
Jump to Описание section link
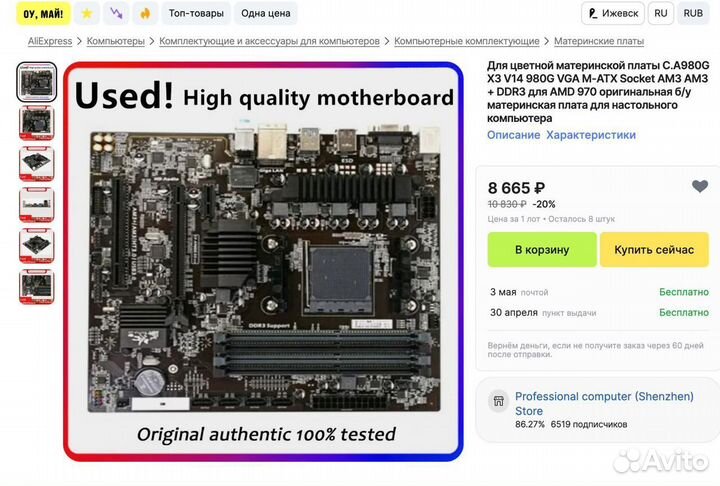(x=513, y=135)
